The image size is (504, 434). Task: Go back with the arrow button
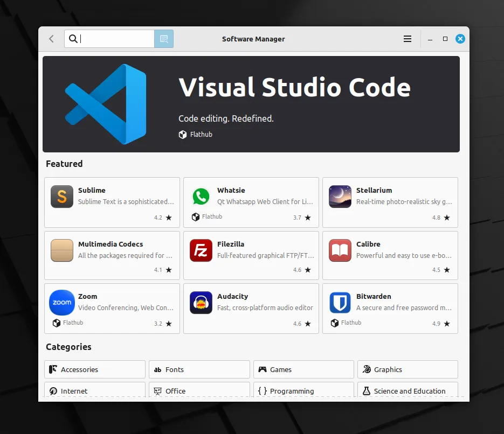[x=52, y=39]
